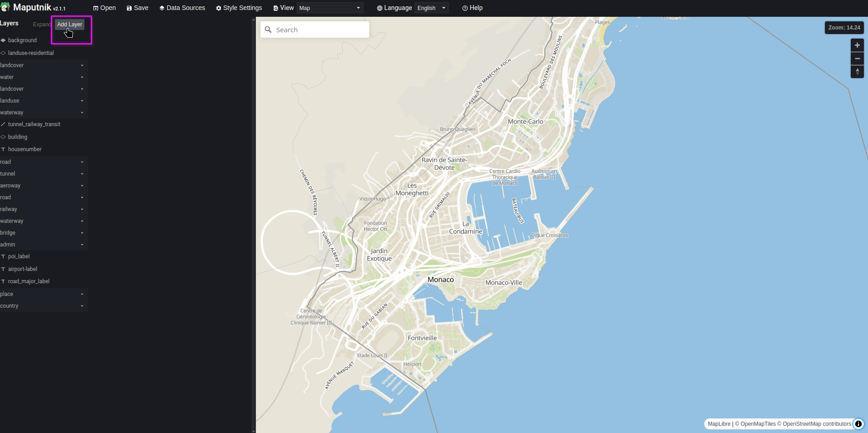
Task: Reset map bearing with compass icon
Action: 857,72
